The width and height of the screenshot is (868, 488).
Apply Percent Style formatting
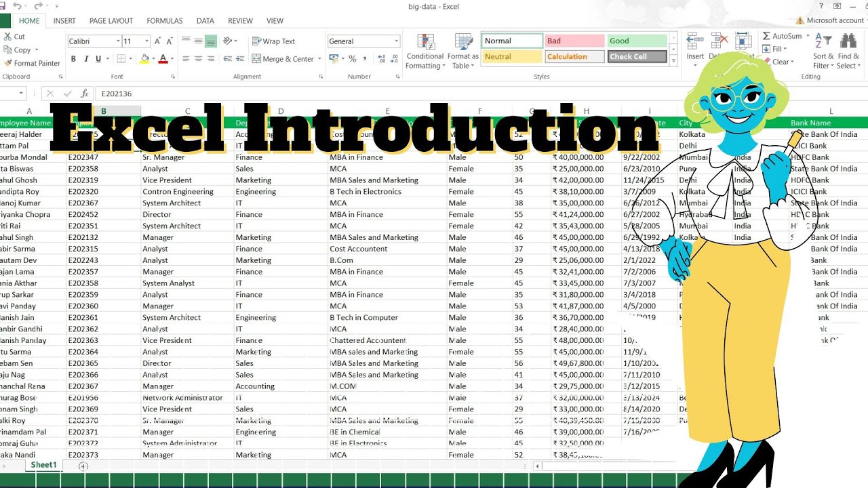tap(353, 59)
